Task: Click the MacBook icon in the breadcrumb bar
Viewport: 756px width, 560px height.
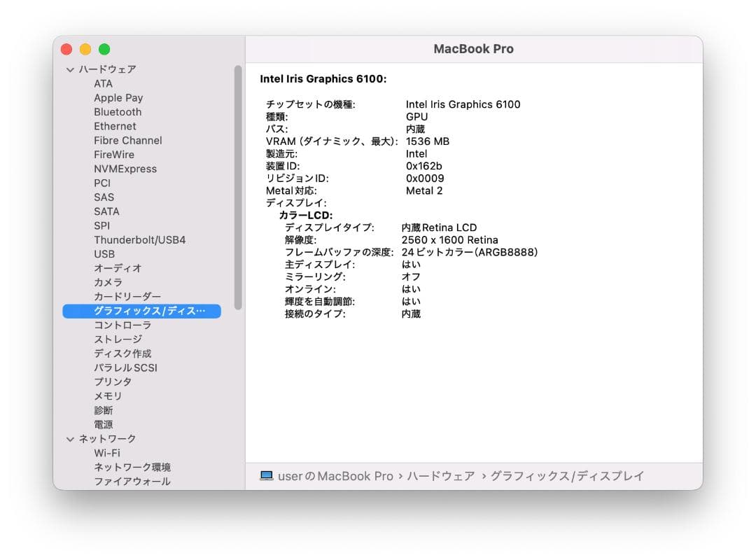Action: click(268, 475)
